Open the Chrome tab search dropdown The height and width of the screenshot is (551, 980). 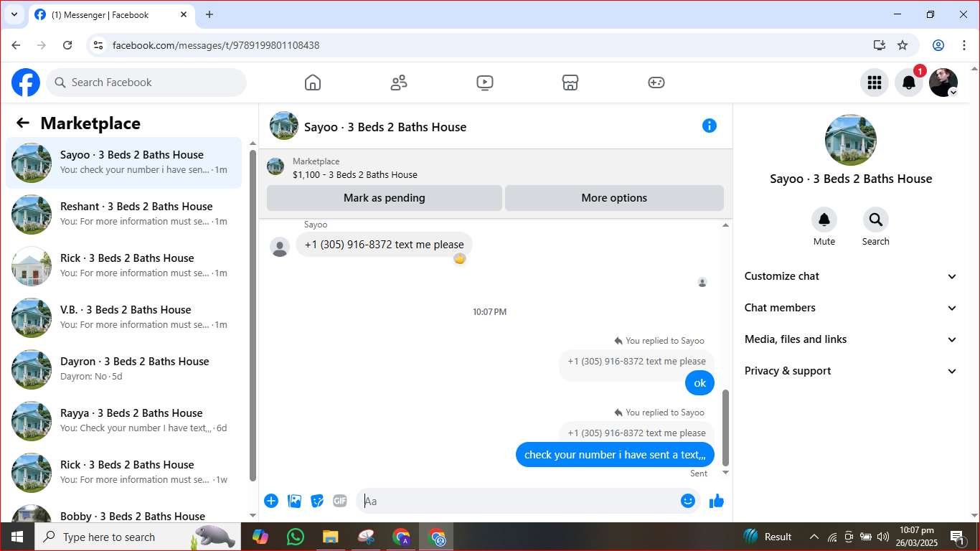point(14,14)
